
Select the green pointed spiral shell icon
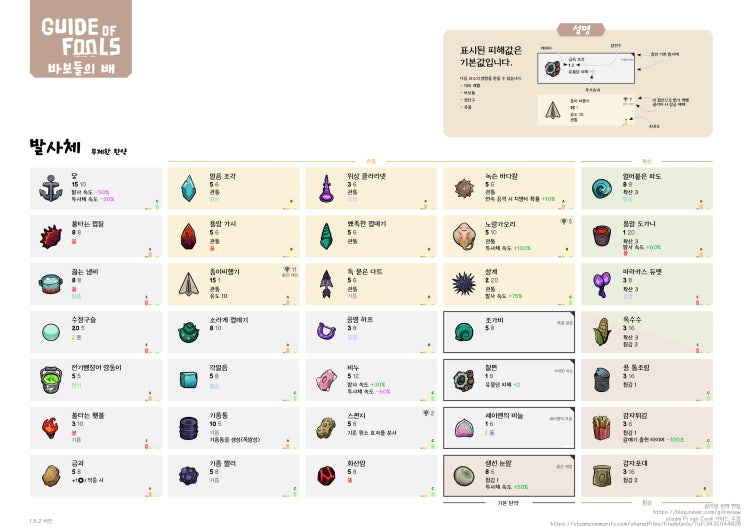326,236
